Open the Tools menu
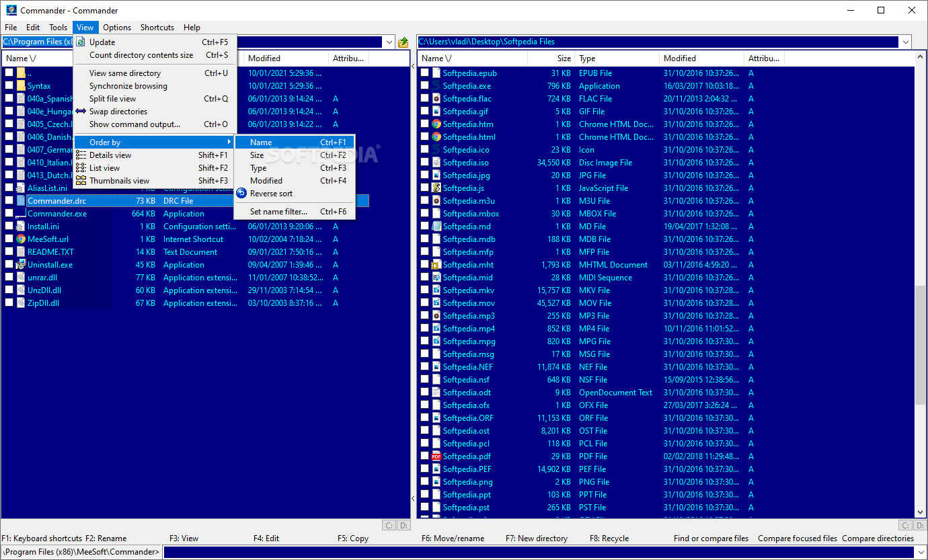Screen dimensions: 928x560 58,28
